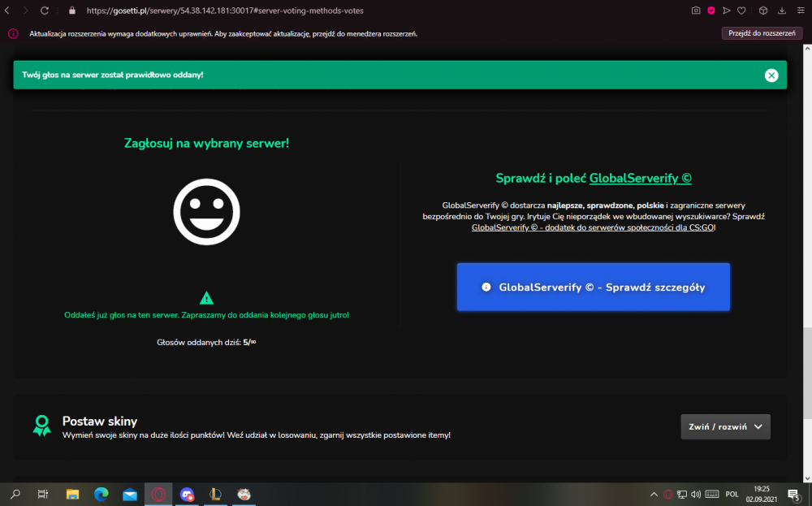Click the POL language indicator

[732, 495]
